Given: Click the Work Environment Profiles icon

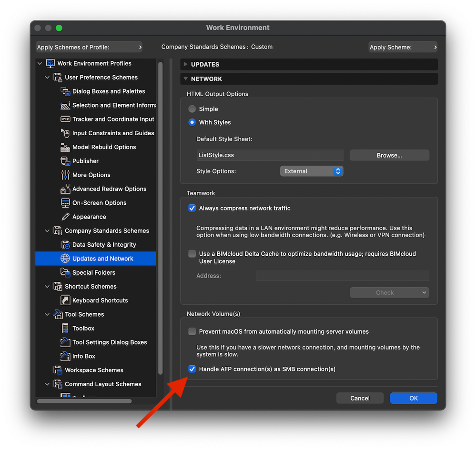Looking at the screenshot, I should pos(50,63).
